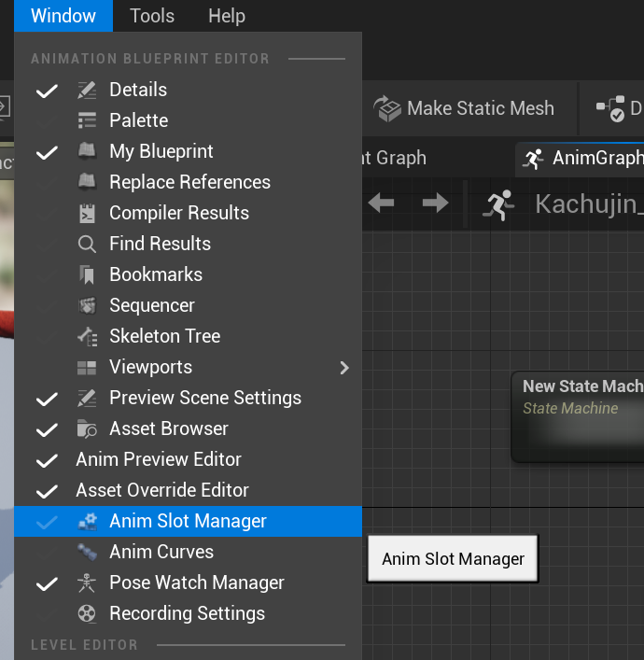The width and height of the screenshot is (644, 660).
Task: Select Replace References from the menu
Action: point(189,182)
